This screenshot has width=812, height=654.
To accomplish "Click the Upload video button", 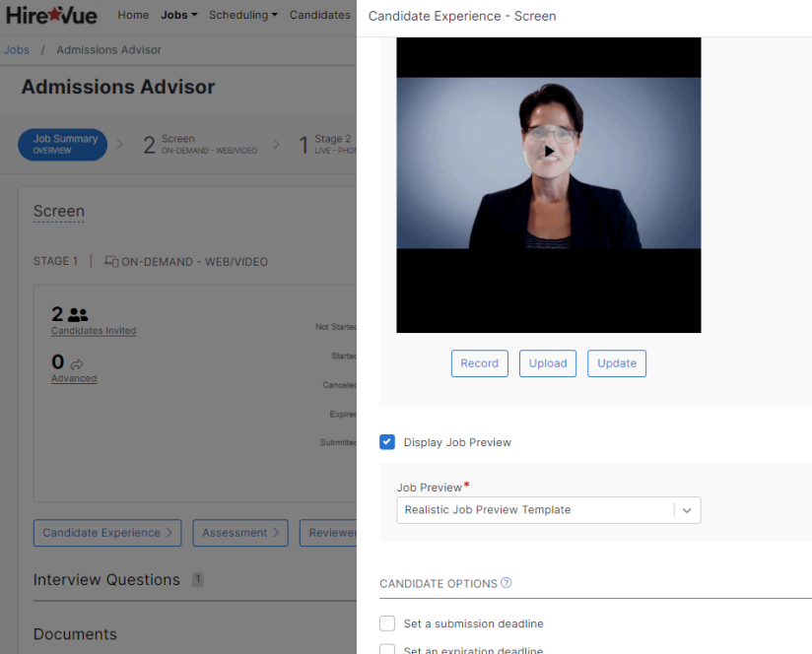I will (548, 363).
